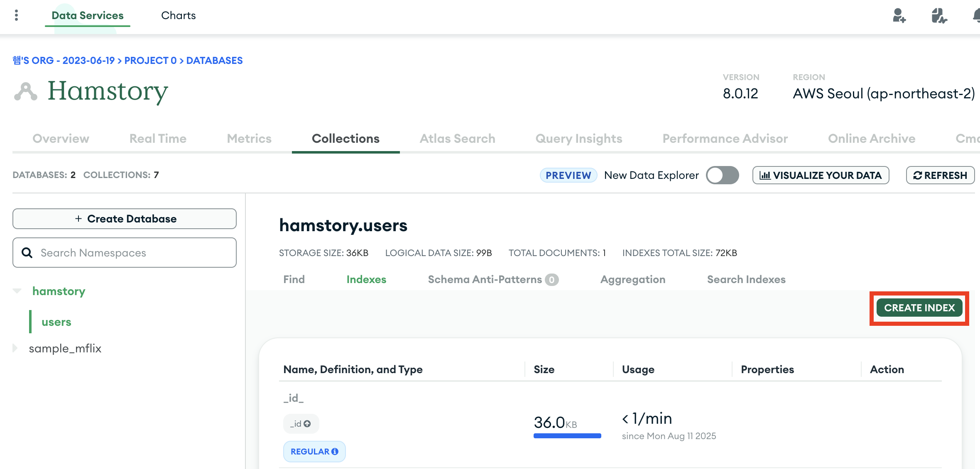The height and width of the screenshot is (469, 980).
Task: Click Visualize Your Data button
Action: (821, 175)
